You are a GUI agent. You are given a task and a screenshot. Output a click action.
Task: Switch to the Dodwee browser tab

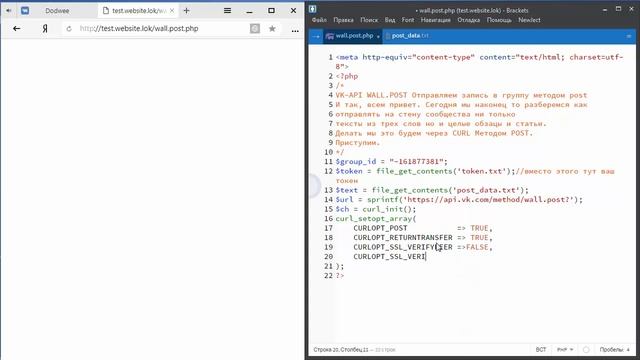pos(57,11)
